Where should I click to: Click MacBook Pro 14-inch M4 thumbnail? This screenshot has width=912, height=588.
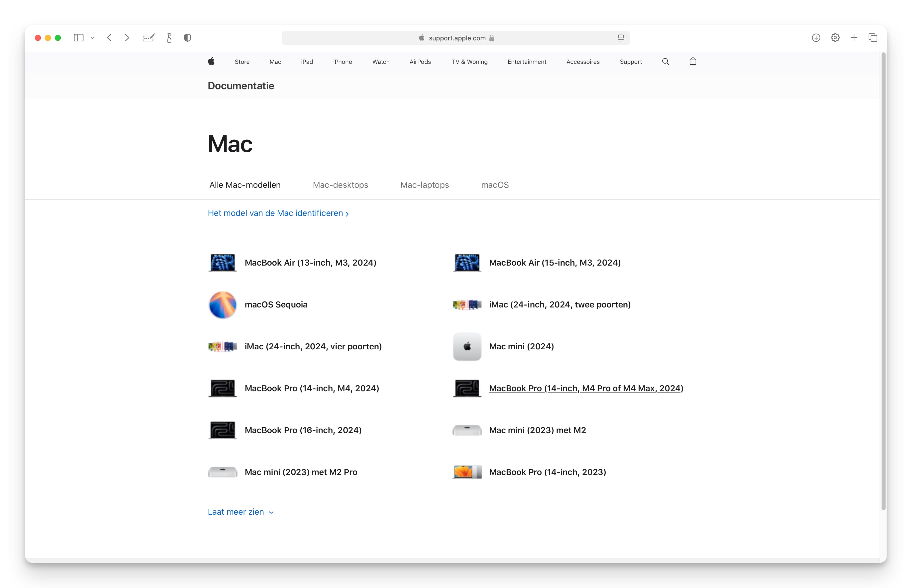click(223, 388)
